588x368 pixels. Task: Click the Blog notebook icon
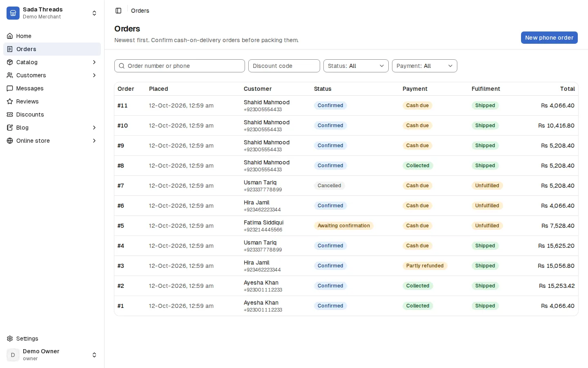point(10,128)
